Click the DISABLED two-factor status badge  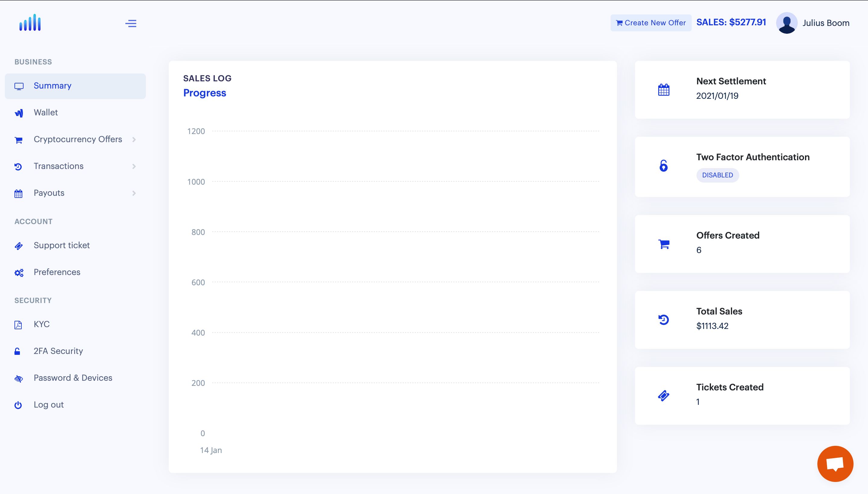pos(717,175)
